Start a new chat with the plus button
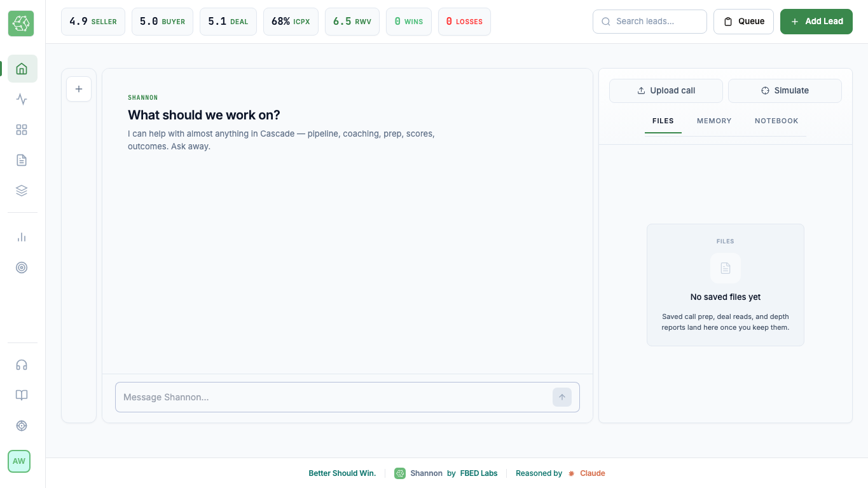 [x=79, y=89]
